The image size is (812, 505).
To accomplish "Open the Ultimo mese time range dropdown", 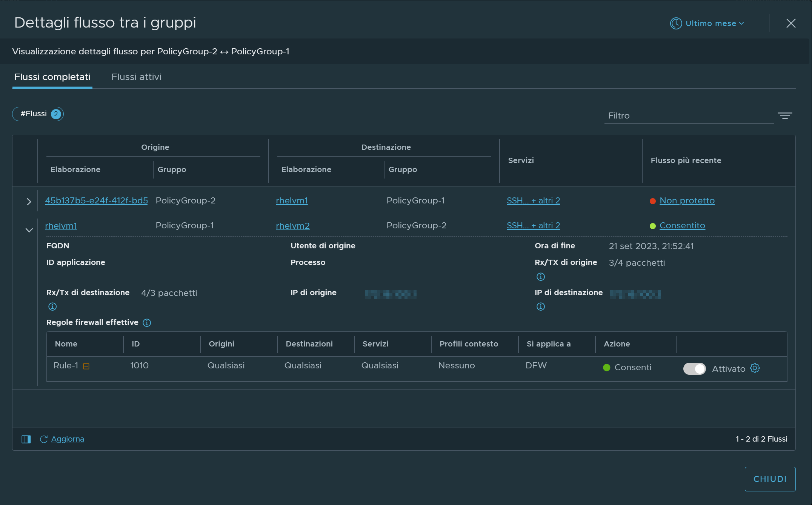I will [708, 23].
